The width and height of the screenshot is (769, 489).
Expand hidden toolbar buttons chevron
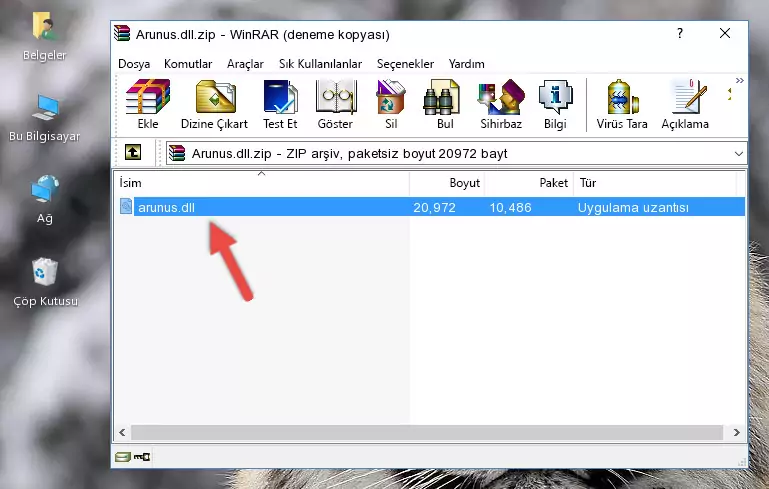pyautogui.click(x=740, y=80)
